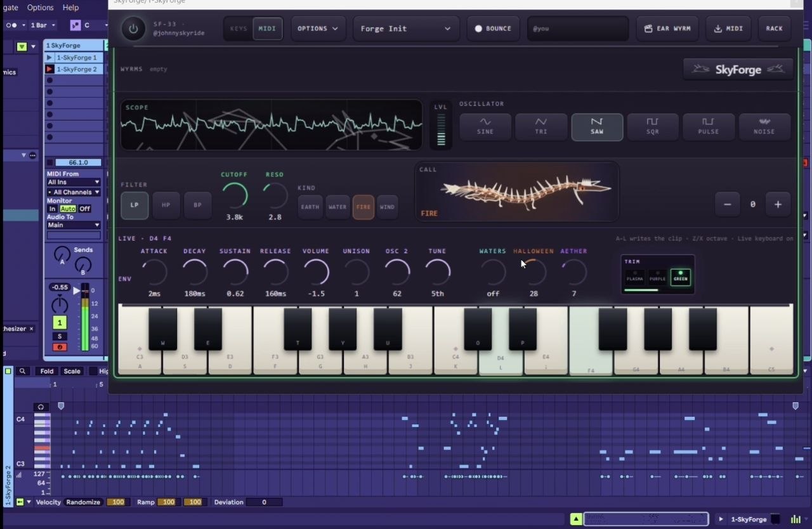The image size is (812, 529).
Task: Click the level bars icon in status bar
Action: click(x=796, y=519)
